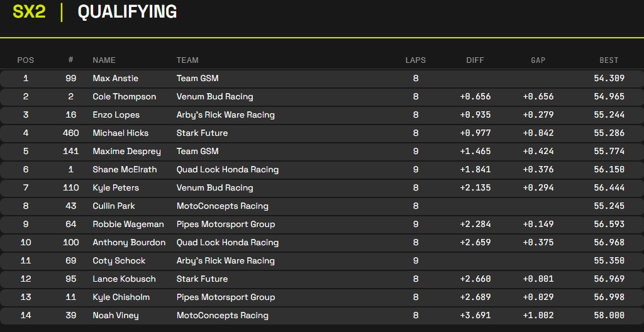Click the NAME column header
644x332 pixels.
[104, 60]
